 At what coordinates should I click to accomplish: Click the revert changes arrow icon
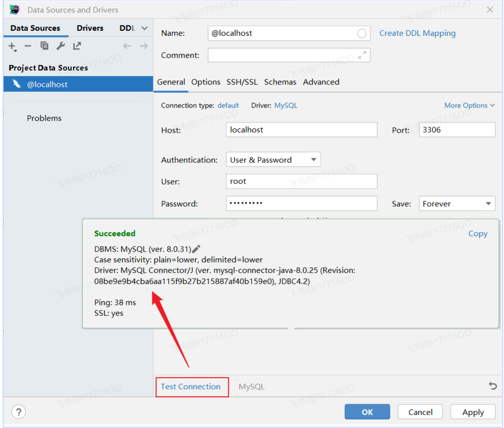tap(493, 385)
